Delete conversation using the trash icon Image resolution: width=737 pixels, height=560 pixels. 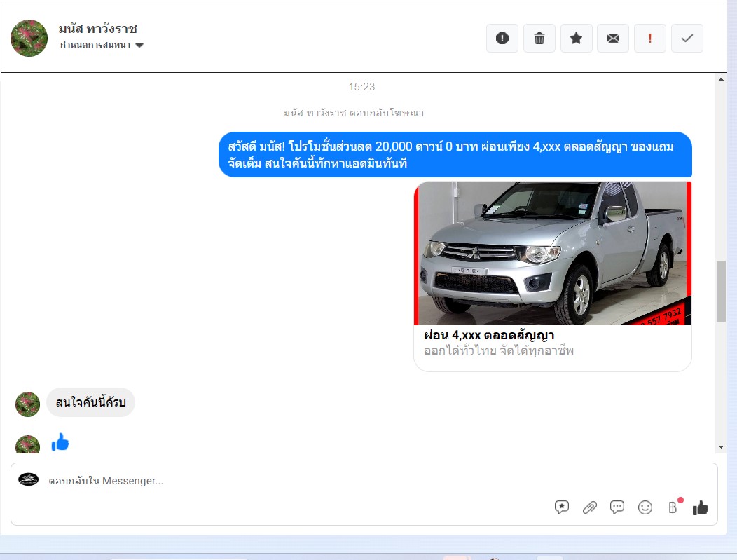click(x=539, y=39)
